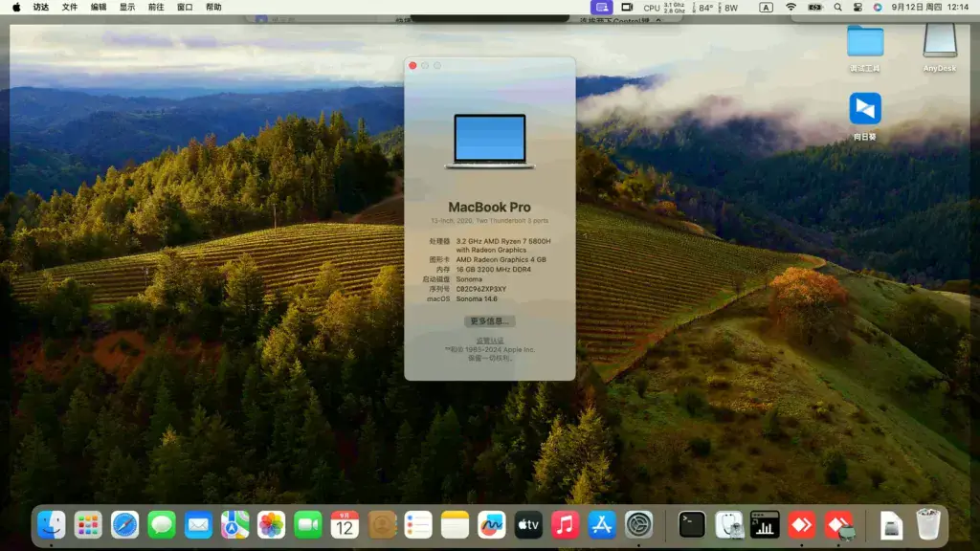
Task: Open Spotlight search in the menu bar
Action: (x=837, y=8)
